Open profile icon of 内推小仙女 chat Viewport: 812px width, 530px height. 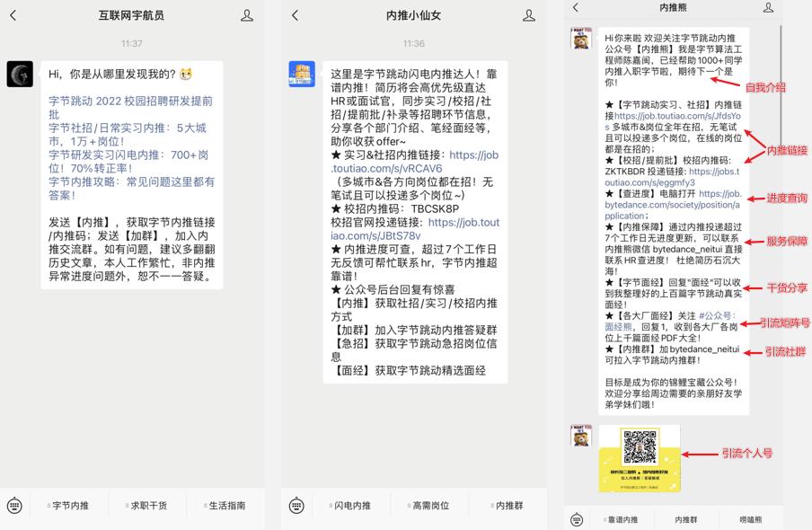[x=529, y=15]
